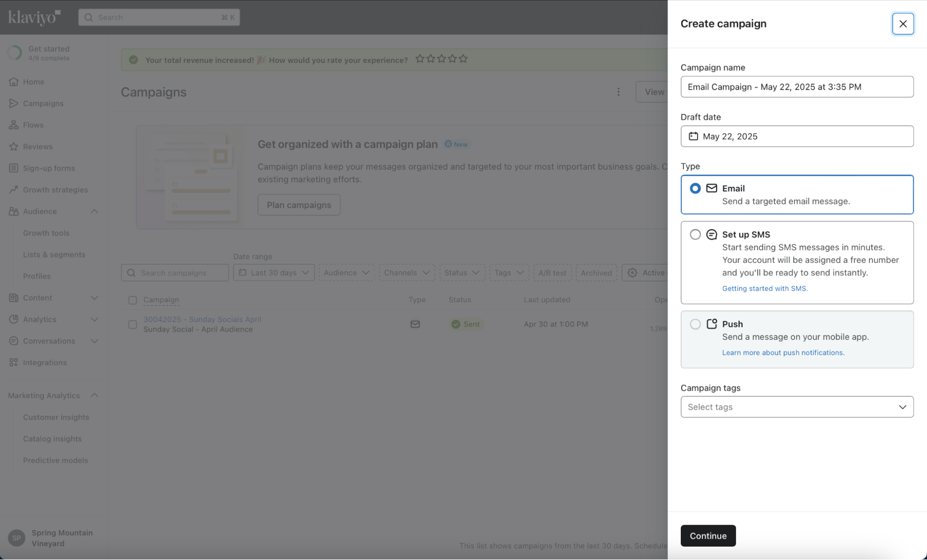Open the three-dot menu next to Campaigns
Image resolution: width=927 pixels, height=560 pixels.
(618, 92)
